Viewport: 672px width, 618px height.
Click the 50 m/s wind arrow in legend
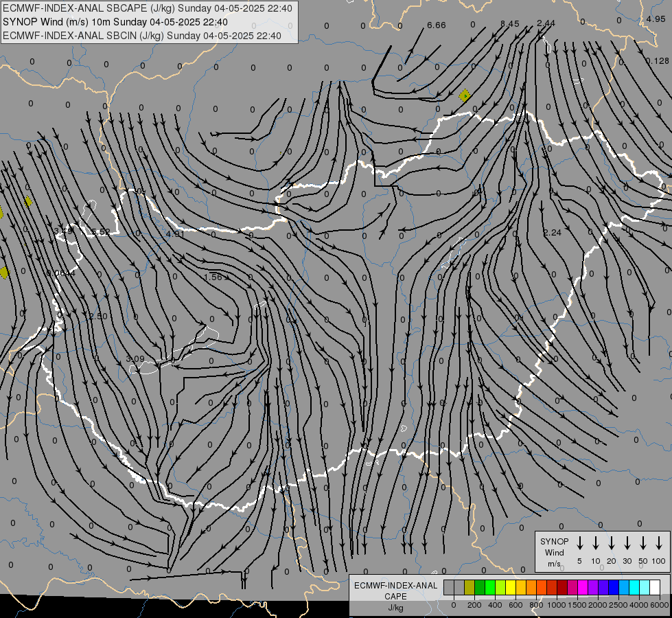[643, 543]
